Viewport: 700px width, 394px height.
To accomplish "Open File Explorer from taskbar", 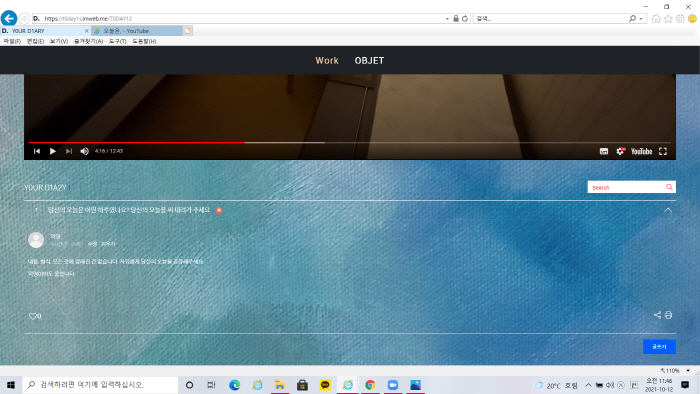I will pos(280,385).
